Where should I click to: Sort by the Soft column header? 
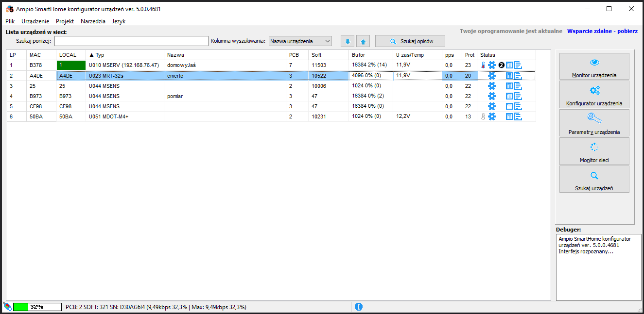[x=329, y=55]
